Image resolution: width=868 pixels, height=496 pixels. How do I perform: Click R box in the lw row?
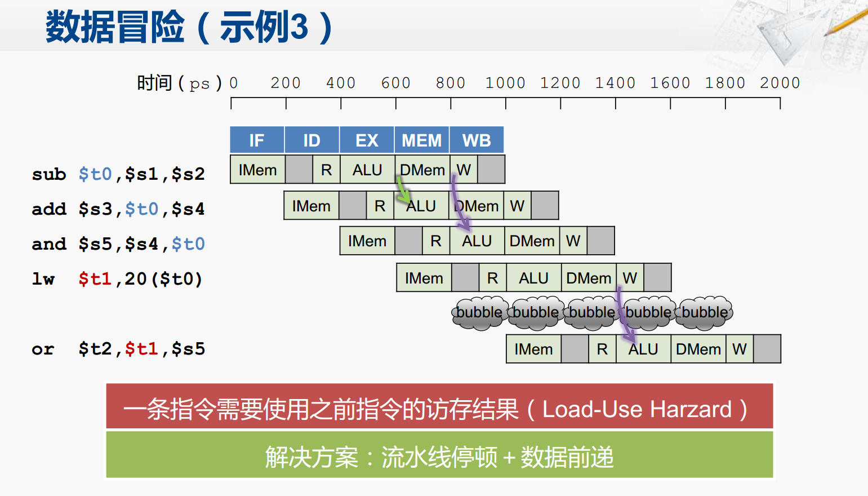[493, 278]
